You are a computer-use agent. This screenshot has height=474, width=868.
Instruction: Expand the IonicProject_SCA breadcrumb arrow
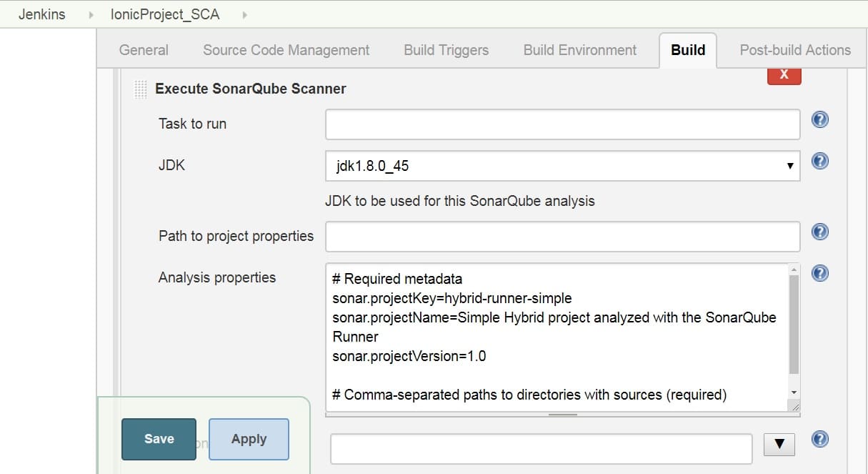tap(245, 14)
